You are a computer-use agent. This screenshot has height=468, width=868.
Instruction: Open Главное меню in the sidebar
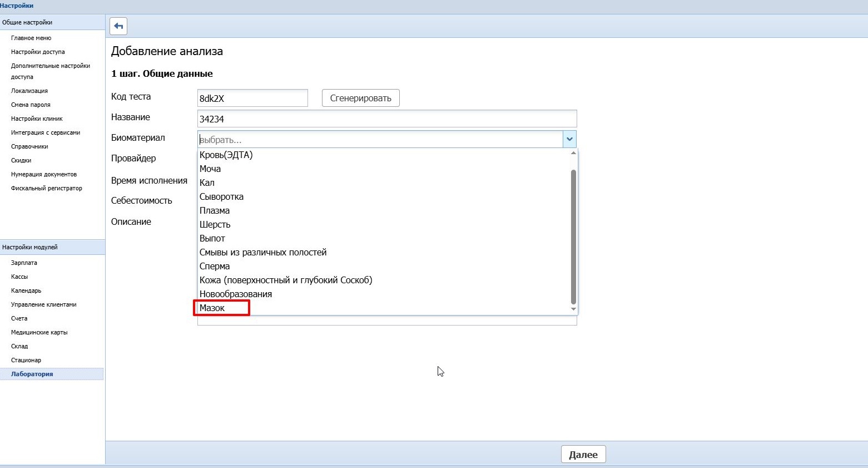pyautogui.click(x=31, y=38)
